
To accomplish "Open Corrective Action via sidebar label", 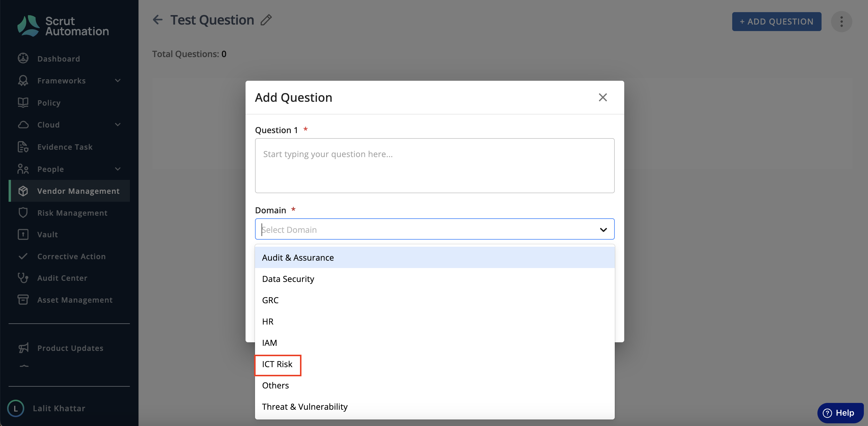I will 71,256.
